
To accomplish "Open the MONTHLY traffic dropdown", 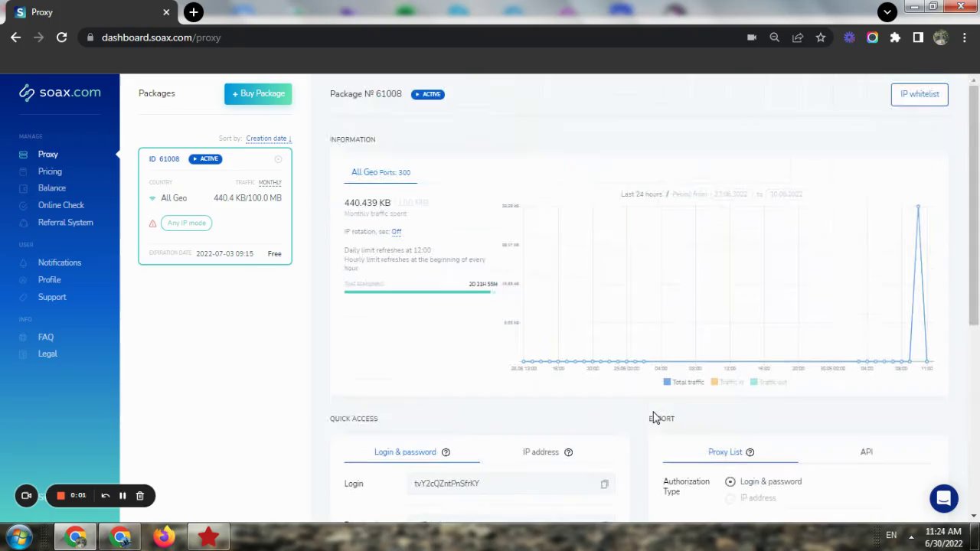I will (x=269, y=182).
